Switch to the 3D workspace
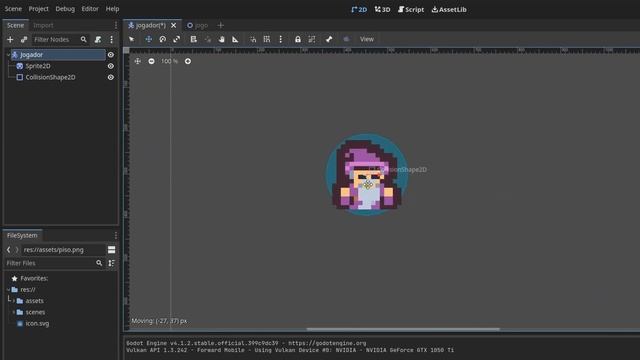 [382, 9]
